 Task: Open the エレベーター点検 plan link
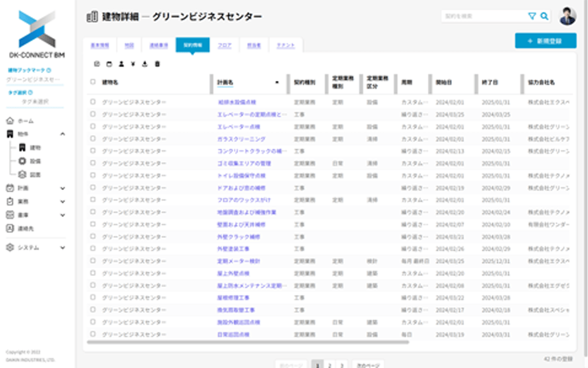238,127
